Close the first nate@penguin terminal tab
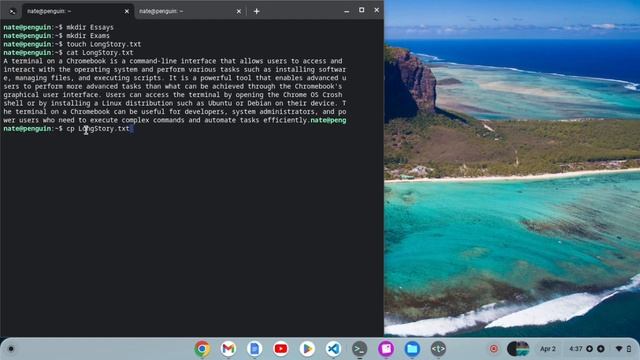The height and width of the screenshot is (360, 640). 127,11
